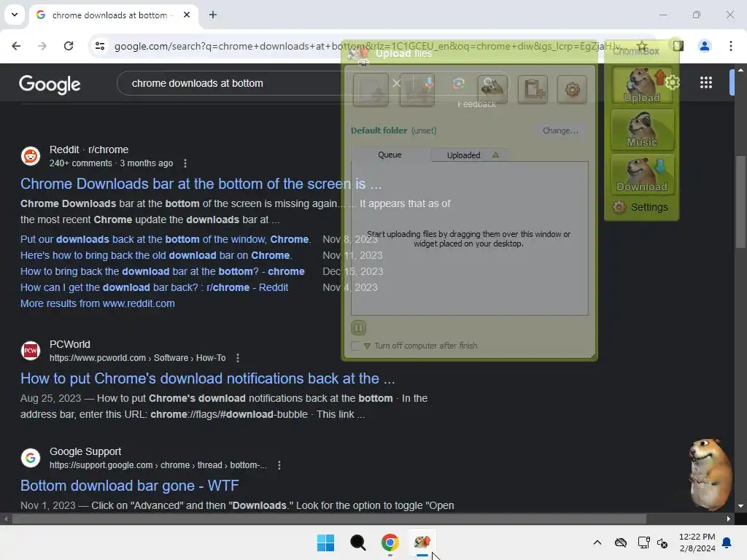This screenshot has height=560, width=747.
Task: Open the notification bell in system tray
Action: pyautogui.click(x=727, y=542)
